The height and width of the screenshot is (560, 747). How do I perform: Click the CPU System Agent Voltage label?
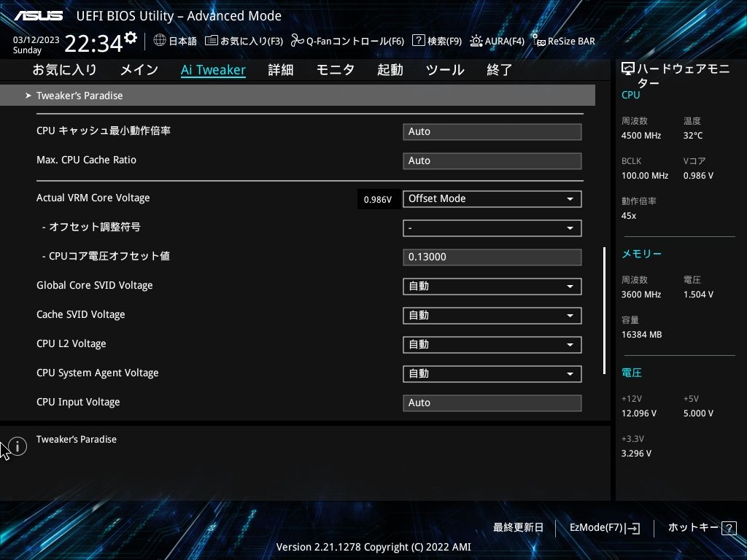point(97,373)
